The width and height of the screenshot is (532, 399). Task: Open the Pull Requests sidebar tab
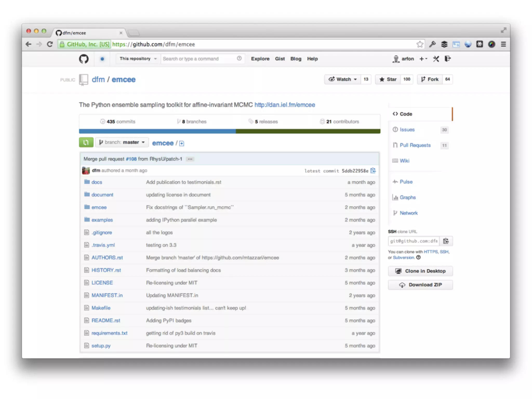(415, 145)
